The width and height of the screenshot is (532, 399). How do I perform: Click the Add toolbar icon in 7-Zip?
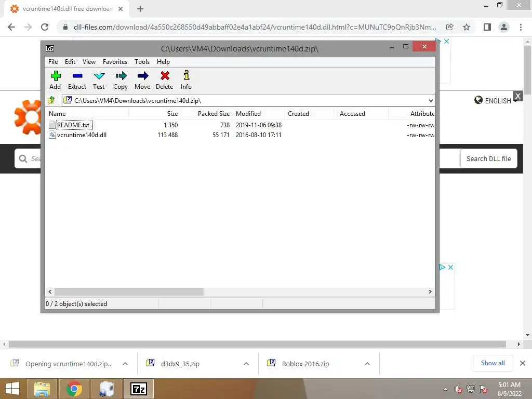click(x=56, y=76)
